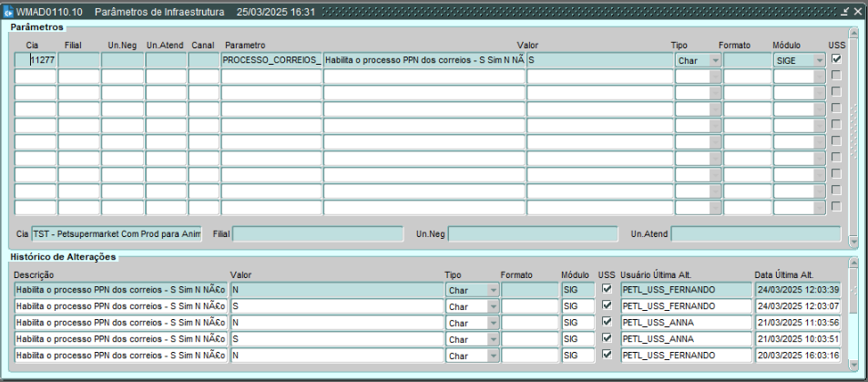Screen dimensions: 868x382
Task: Uncheck USS checkbox on first Parâmetros row
Action: pyautogui.click(x=836, y=59)
